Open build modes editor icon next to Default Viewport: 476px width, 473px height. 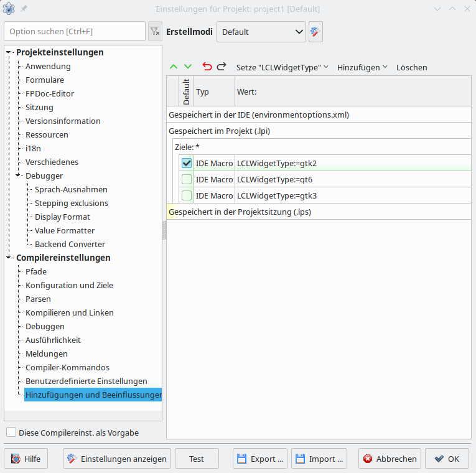(x=315, y=31)
